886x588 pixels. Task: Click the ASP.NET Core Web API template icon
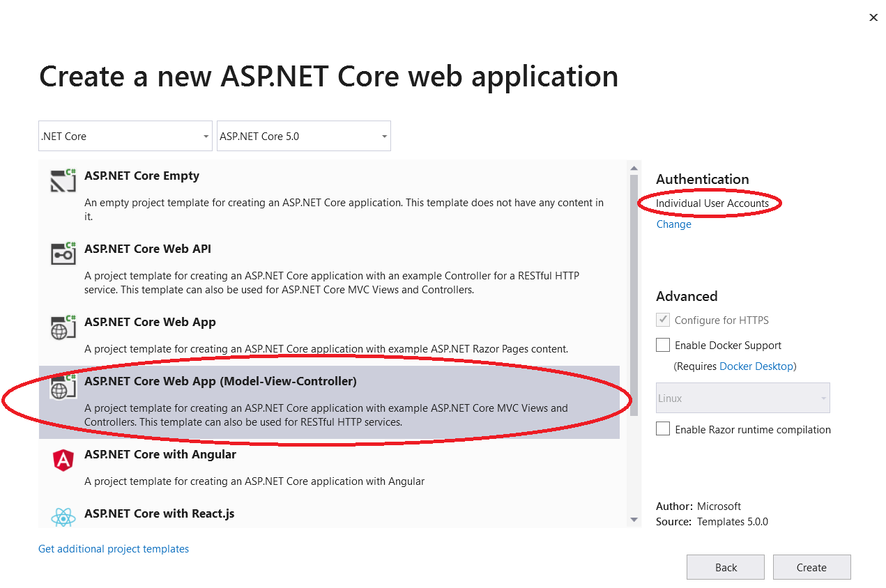click(x=63, y=253)
